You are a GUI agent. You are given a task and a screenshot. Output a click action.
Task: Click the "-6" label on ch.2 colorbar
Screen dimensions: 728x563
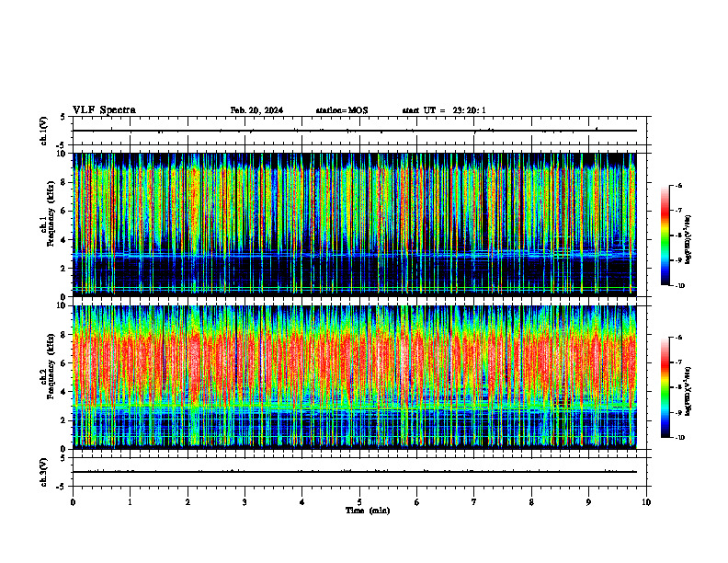click(x=678, y=338)
